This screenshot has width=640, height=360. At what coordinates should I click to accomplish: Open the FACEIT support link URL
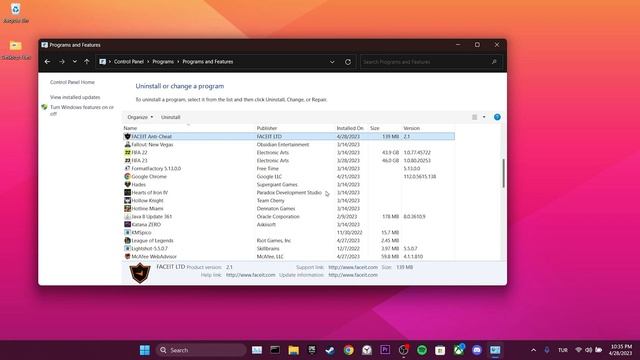[x=353, y=267]
